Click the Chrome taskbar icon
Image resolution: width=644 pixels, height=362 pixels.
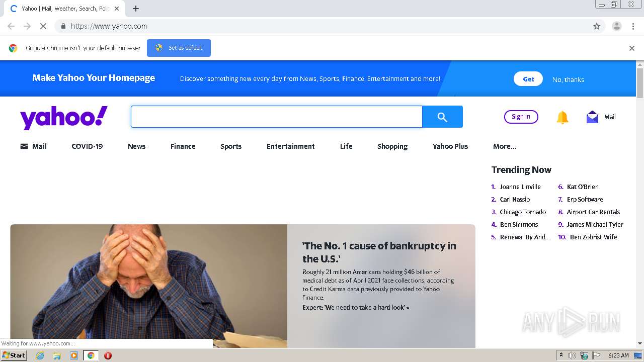pos(91,355)
